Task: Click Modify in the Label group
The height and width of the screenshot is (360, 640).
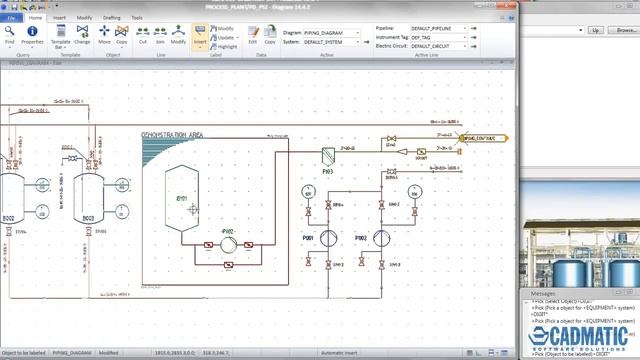Action: 222,29
